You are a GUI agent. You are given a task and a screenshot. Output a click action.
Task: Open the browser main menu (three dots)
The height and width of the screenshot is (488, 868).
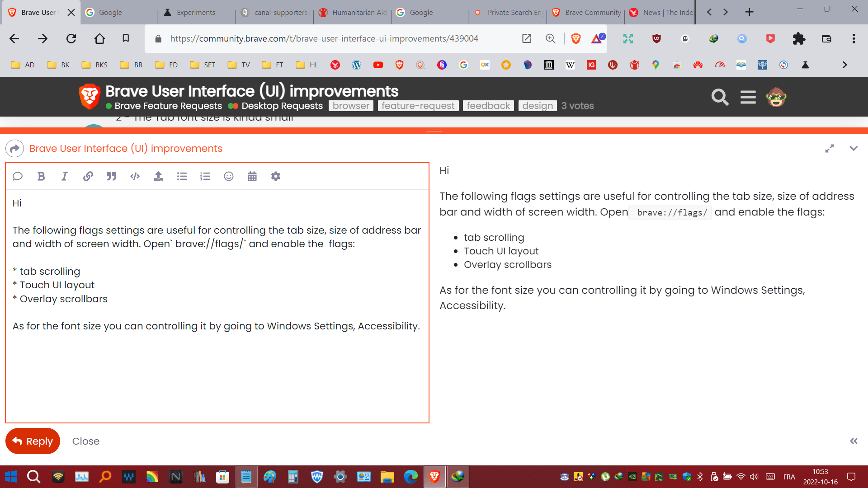tap(854, 38)
